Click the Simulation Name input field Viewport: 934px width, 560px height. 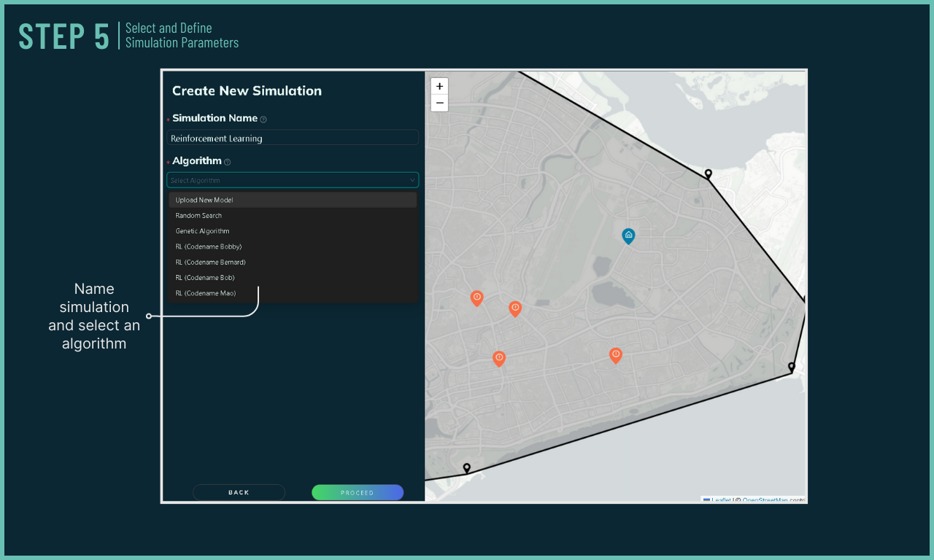[293, 138]
